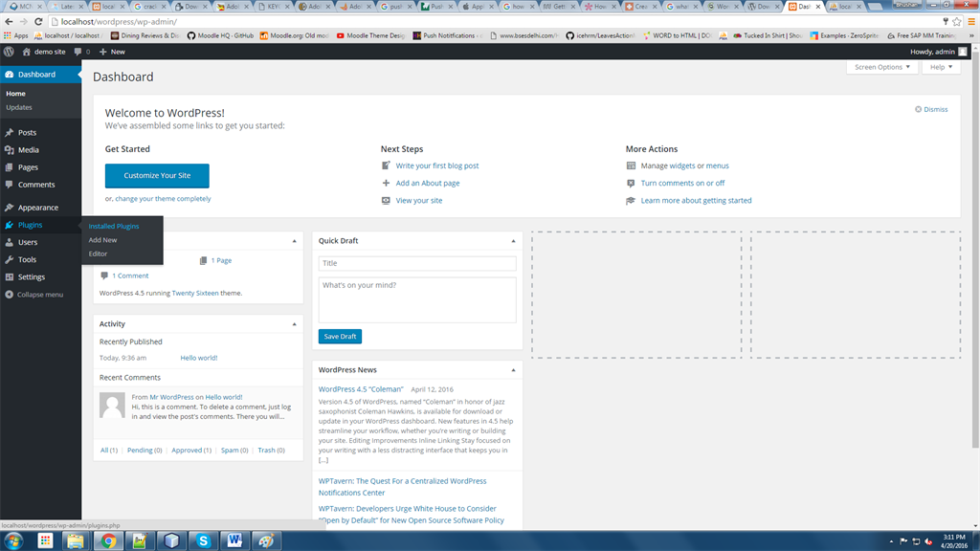Click browser reload button
980x551 pixels.
pos(38,21)
